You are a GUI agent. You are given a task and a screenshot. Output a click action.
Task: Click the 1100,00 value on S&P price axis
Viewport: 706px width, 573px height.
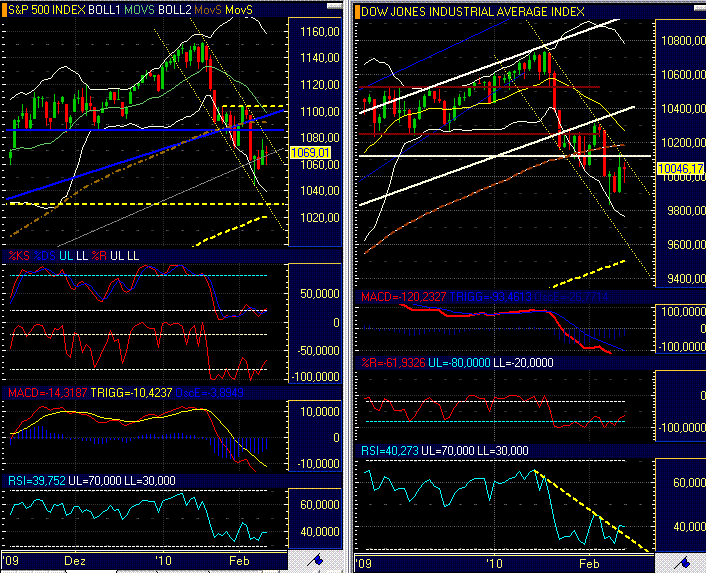pyautogui.click(x=320, y=112)
